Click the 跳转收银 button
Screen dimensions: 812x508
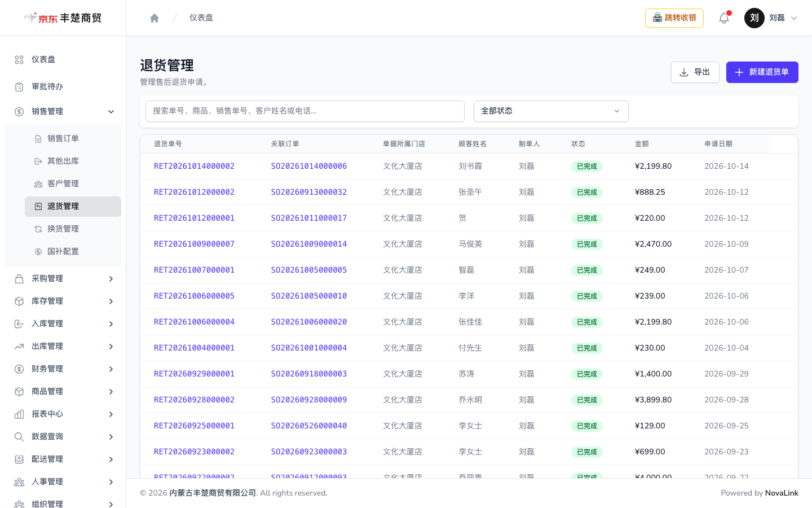pos(674,18)
